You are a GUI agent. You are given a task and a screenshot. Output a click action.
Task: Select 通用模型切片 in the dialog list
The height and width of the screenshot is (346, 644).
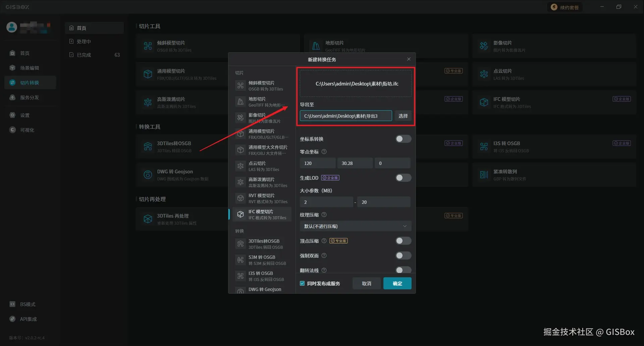pyautogui.click(x=262, y=134)
